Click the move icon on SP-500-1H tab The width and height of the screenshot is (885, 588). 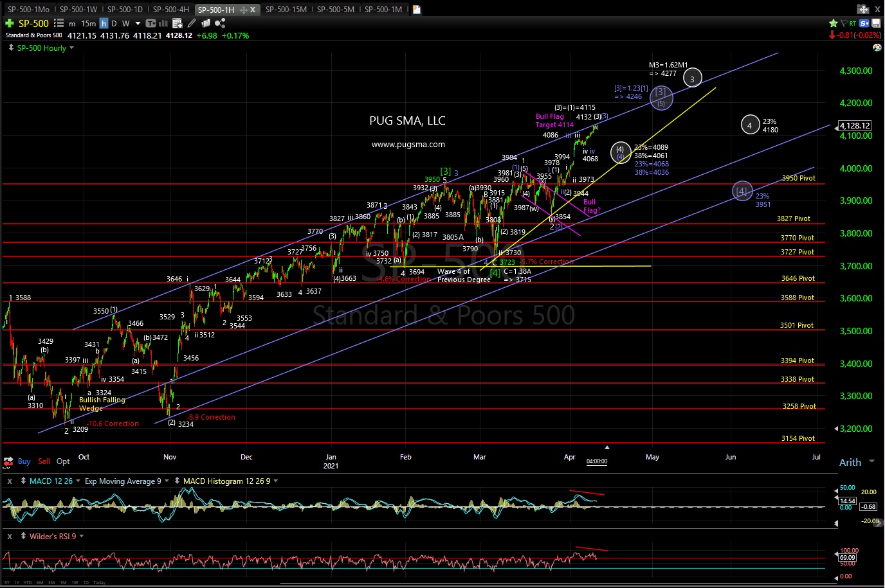[244, 10]
